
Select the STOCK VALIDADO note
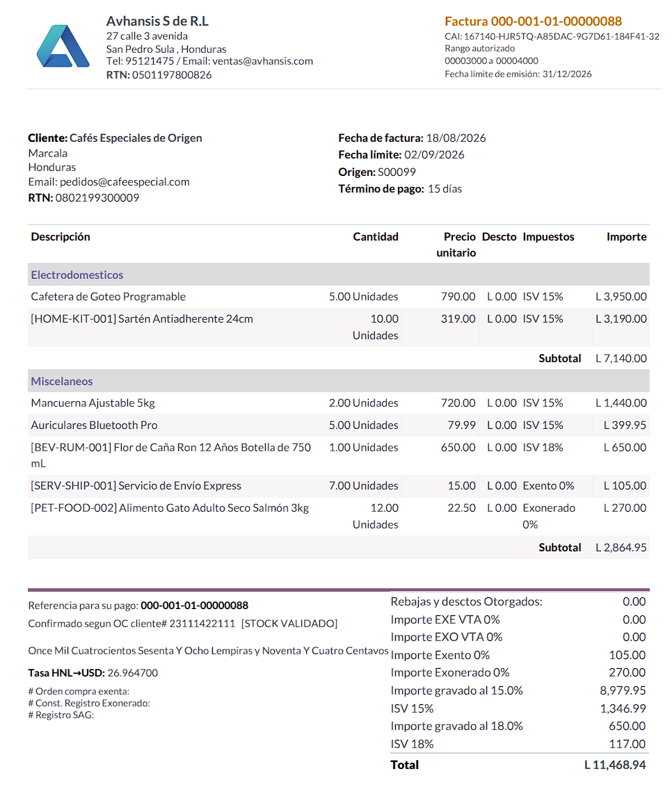289,624
